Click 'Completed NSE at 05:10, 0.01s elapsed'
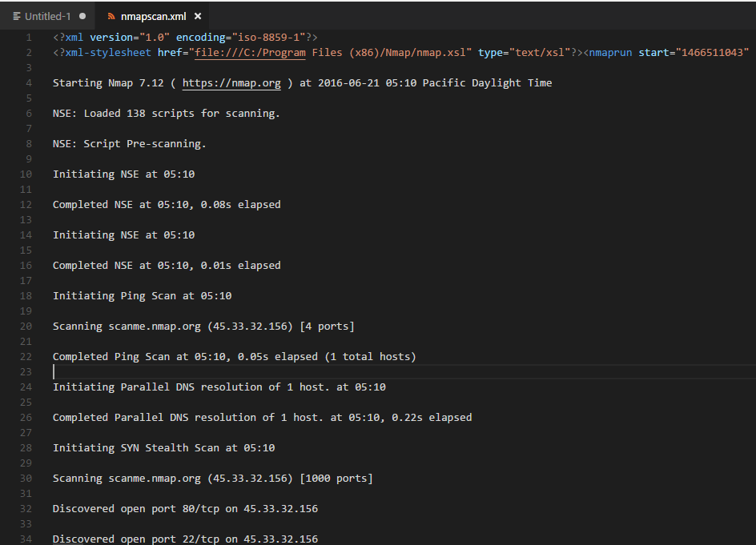This screenshot has width=756, height=545. (x=167, y=265)
